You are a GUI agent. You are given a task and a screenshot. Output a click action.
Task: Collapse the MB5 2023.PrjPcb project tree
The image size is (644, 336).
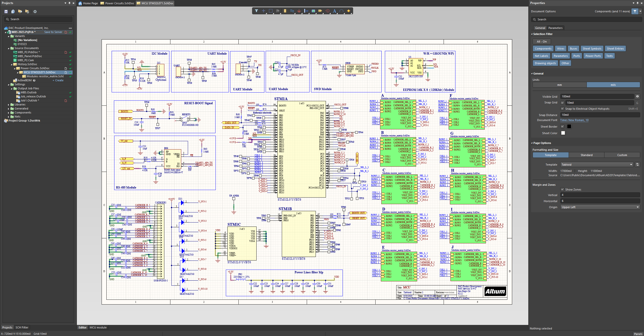click(6, 32)
